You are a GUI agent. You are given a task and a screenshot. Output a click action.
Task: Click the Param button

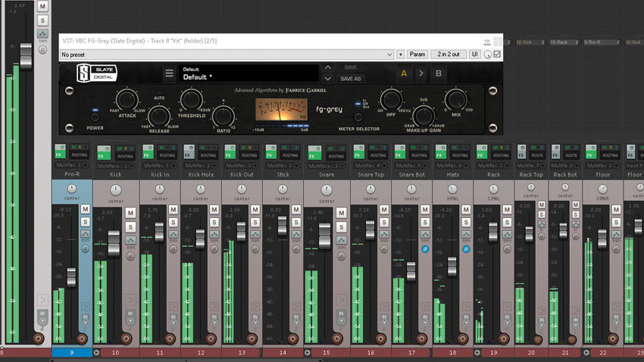tap(417, 55)
